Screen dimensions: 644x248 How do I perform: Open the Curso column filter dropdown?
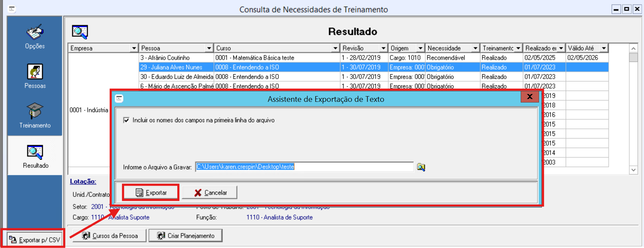coord(335,48)
